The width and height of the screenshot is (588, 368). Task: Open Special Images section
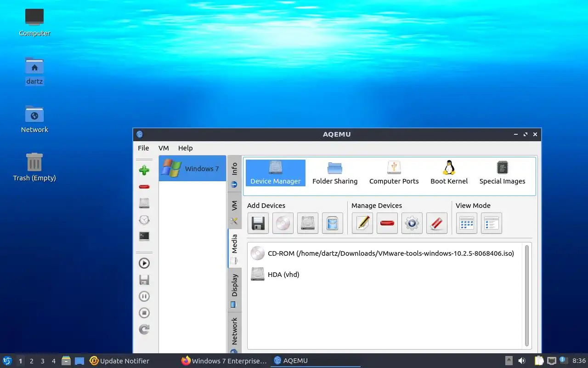[x=503, y=173]
